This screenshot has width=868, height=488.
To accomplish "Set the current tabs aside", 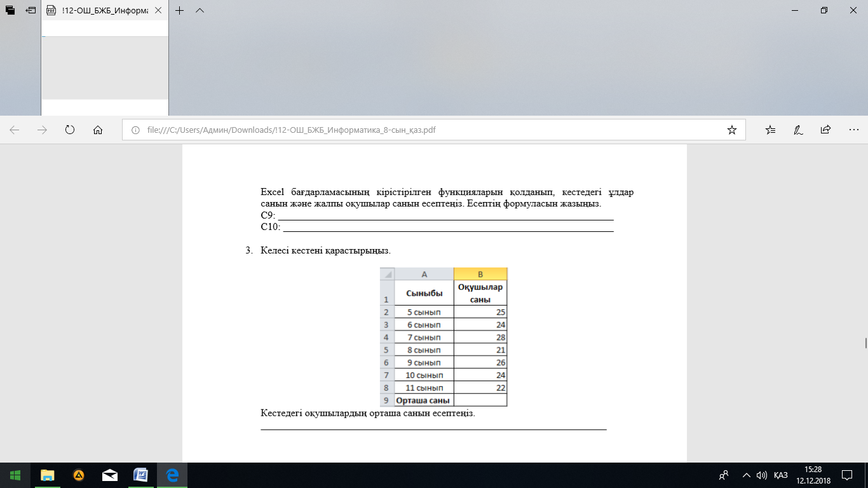I will tap(31, 11).
